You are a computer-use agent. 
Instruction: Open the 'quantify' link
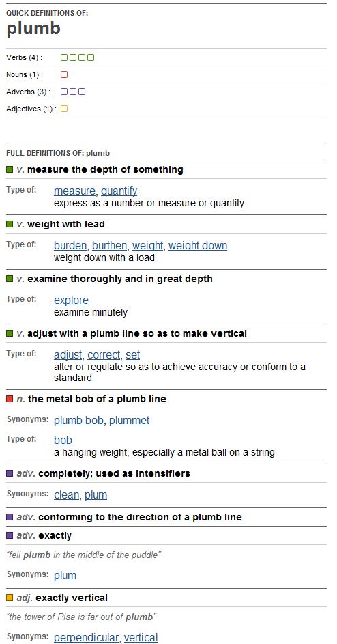(x=119, y=191)
